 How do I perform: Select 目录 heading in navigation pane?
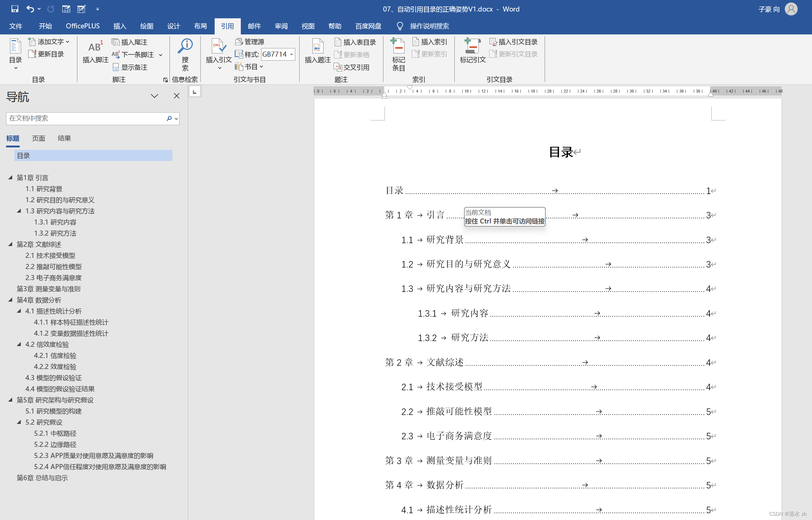pyautogui.click(x=93, y=156)
